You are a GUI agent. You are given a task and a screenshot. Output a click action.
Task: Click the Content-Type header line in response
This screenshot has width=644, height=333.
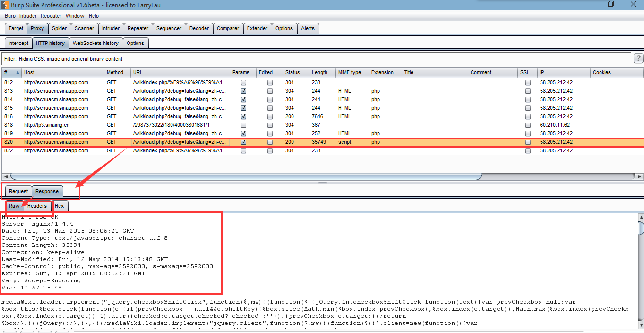(85, 238)
